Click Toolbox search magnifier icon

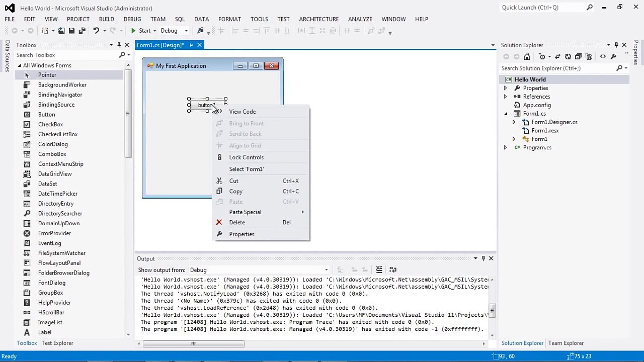(x=122, y=55)
